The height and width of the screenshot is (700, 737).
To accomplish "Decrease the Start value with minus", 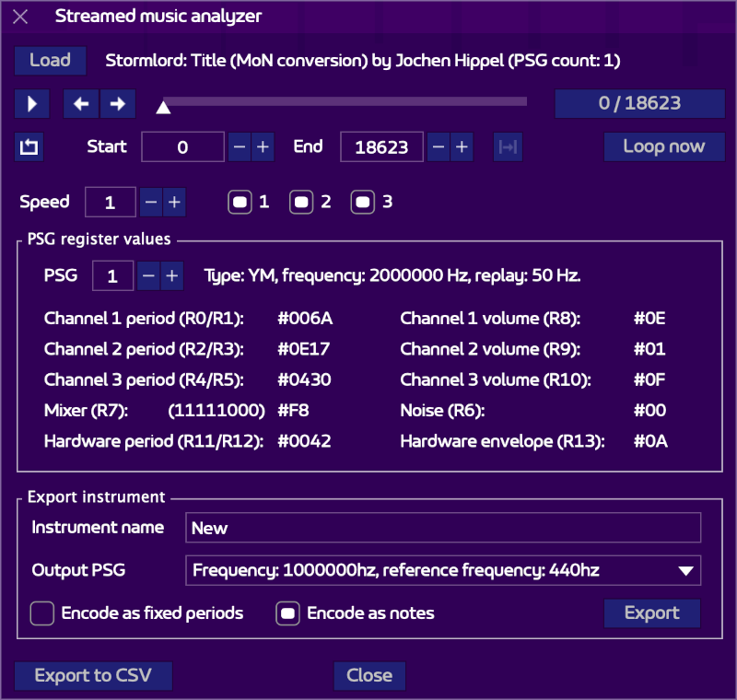I will pyautogui.click(x=239, y=146).
